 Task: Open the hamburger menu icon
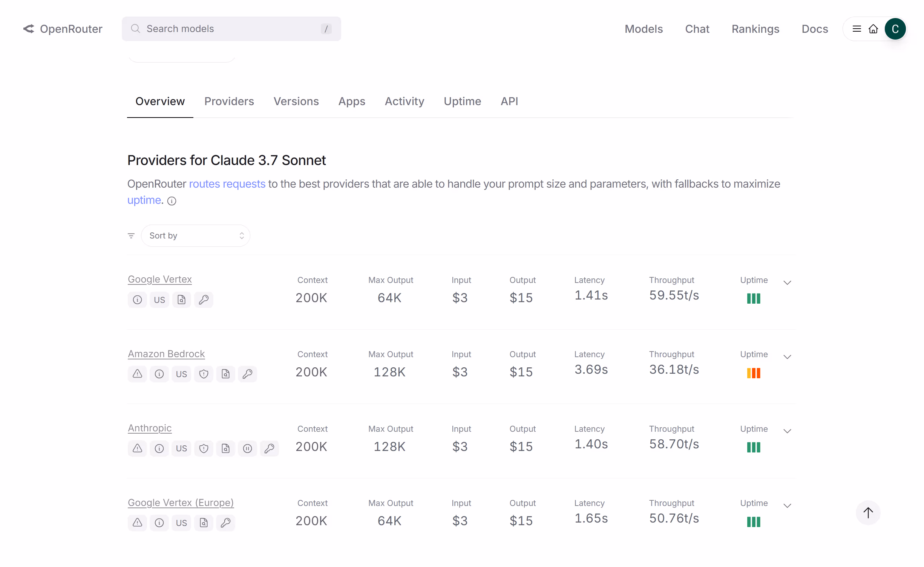[857, 29]
